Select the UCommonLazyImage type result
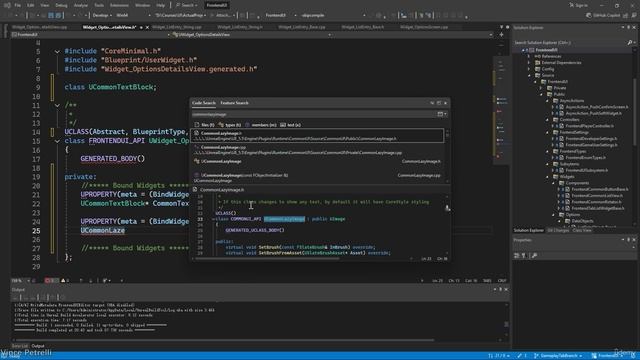Viewport: 640px width, 360px height. click(x=317, y=162)
